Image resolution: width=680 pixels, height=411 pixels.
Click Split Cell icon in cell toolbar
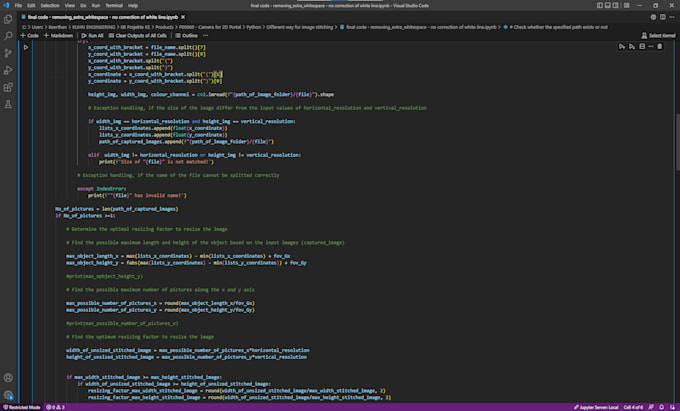642,46
